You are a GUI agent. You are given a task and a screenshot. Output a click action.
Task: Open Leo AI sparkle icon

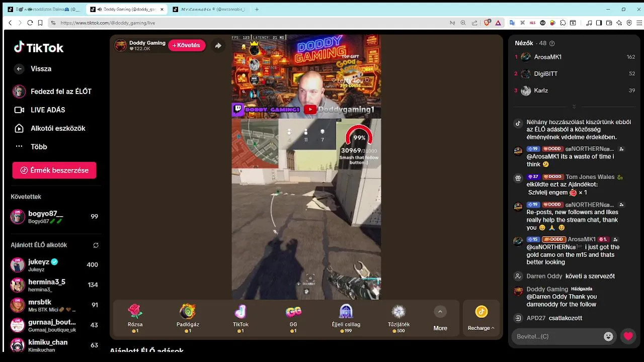point(619,23)
